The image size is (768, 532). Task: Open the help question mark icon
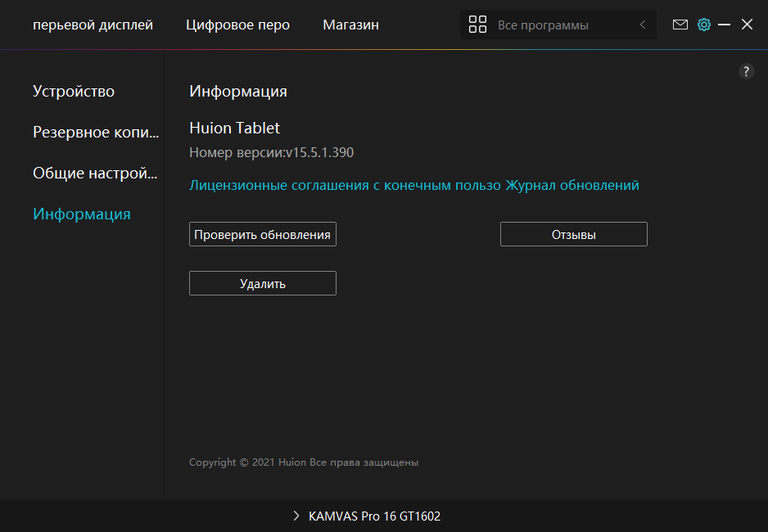(x=746, y=71)
